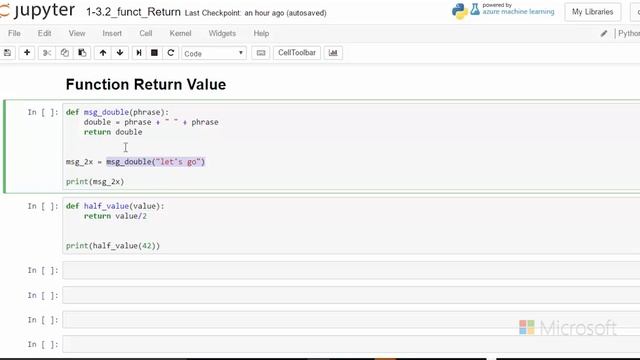Click the Python logo icon
Screen dimensions: 640x360
click(460, 11)
